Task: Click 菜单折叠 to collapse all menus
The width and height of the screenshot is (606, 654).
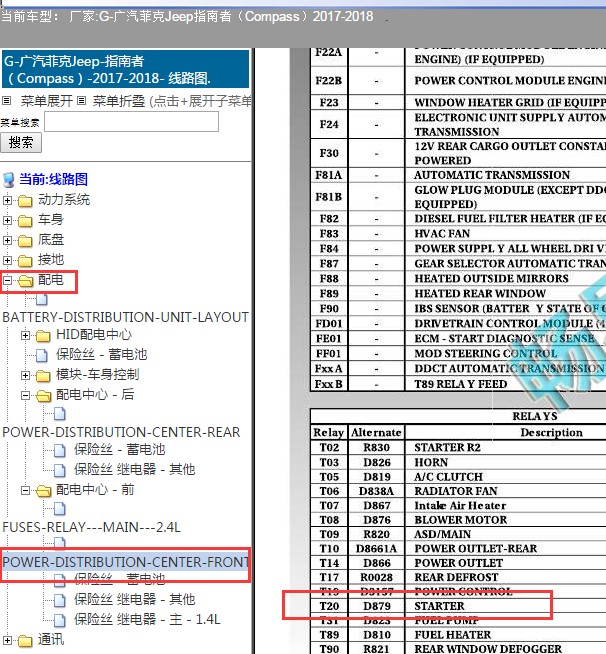Action: 119,101
